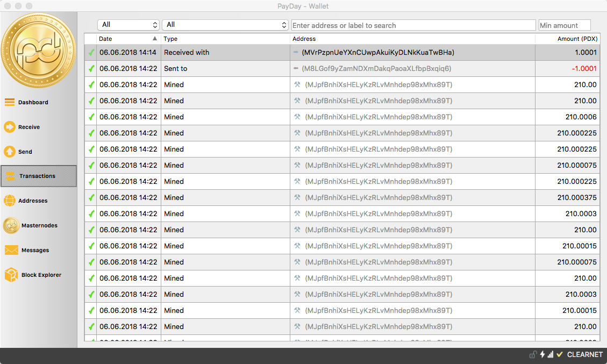Viewport: 607px width, 364px height.
Task: Click the address in the 210.000375 row
Action: [x=379, y=197]
